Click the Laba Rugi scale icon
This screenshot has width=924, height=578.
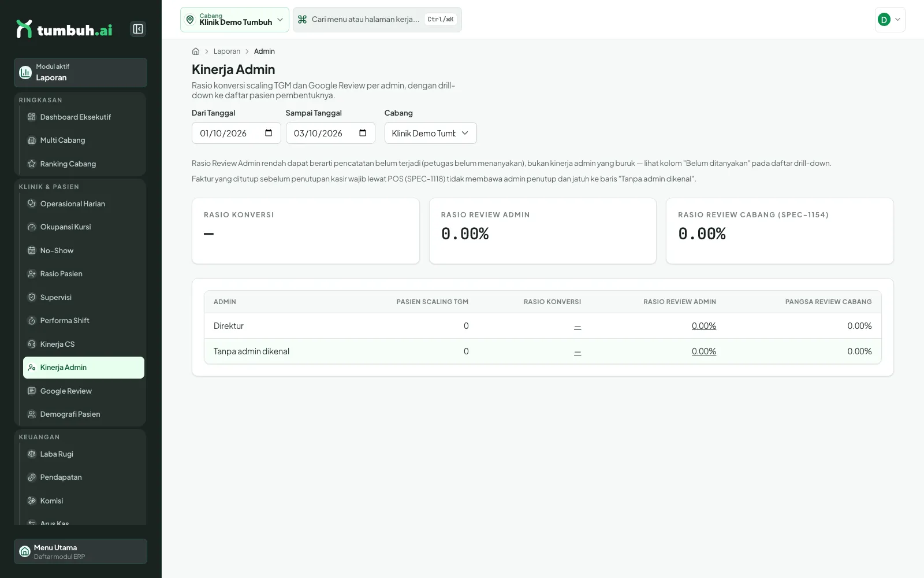pyautogui.click(x=32, y=454)
